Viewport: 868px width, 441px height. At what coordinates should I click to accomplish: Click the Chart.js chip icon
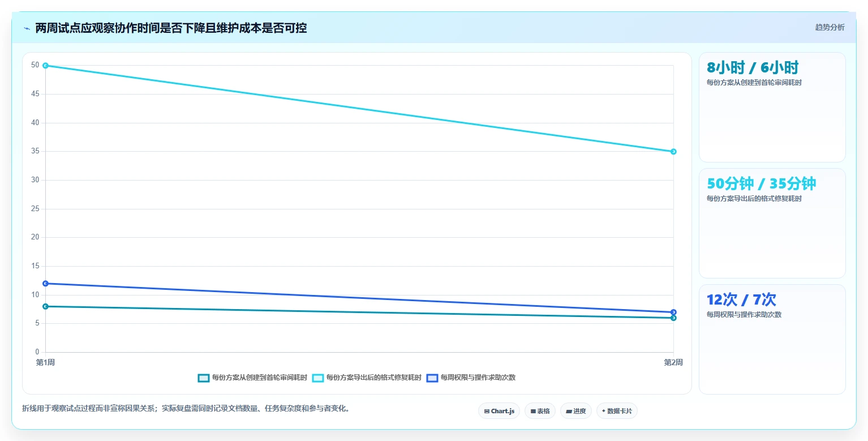click(x=487, y=412)
